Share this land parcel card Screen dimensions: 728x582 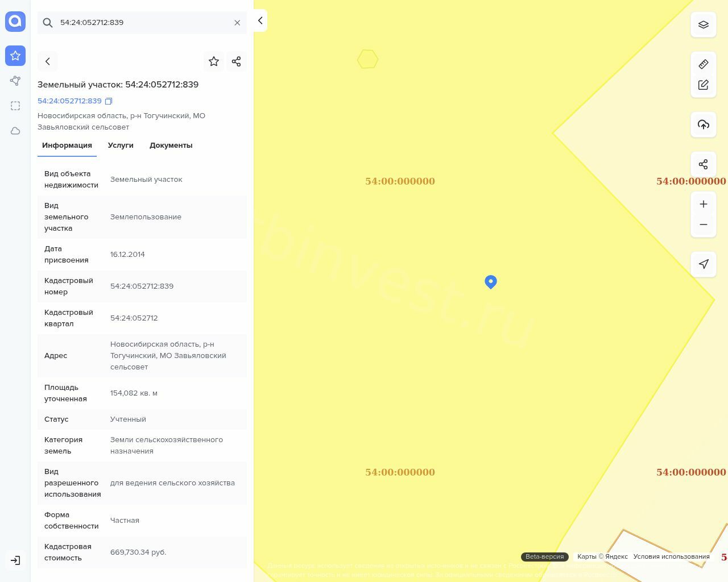pyautogui.click(x=237, y=61)
